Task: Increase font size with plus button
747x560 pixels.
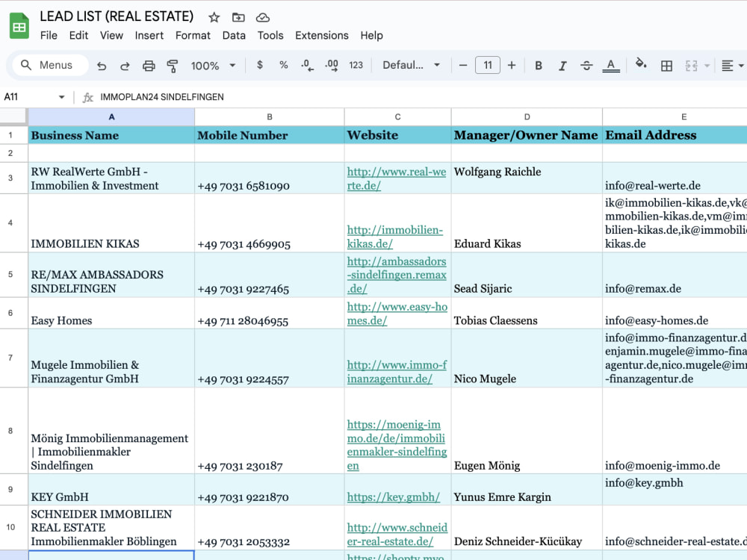Action: click(x=512, y=65)
